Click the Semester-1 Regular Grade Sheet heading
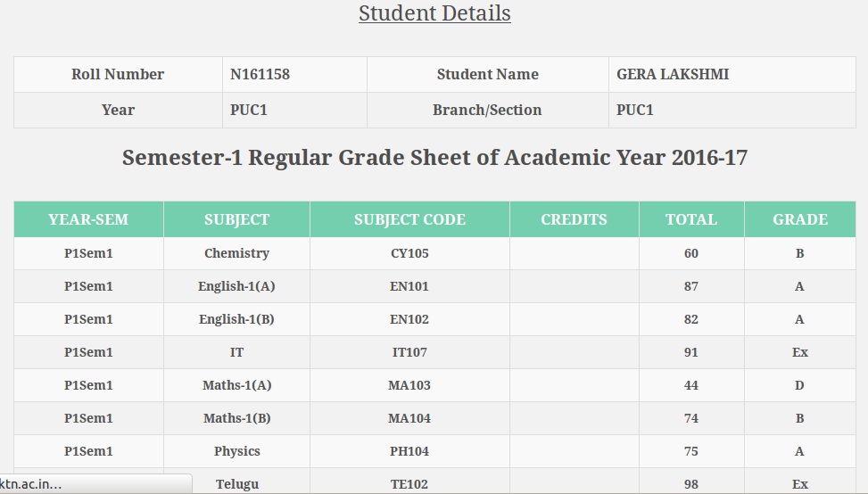 434,158
